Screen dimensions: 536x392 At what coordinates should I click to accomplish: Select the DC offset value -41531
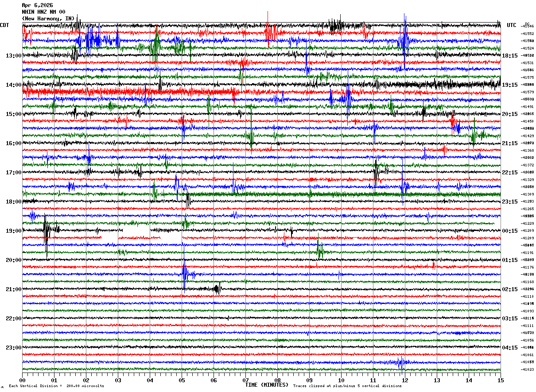(527, 63)
